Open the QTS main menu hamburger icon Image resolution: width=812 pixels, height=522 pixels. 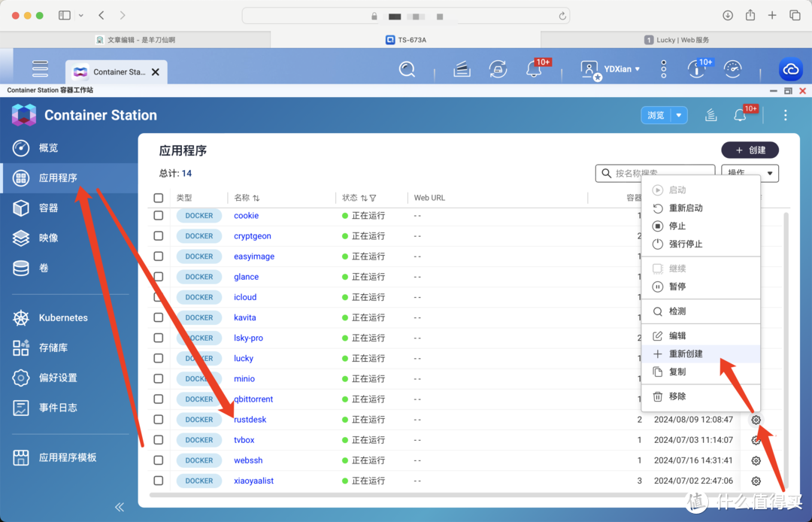coord(41,69)
